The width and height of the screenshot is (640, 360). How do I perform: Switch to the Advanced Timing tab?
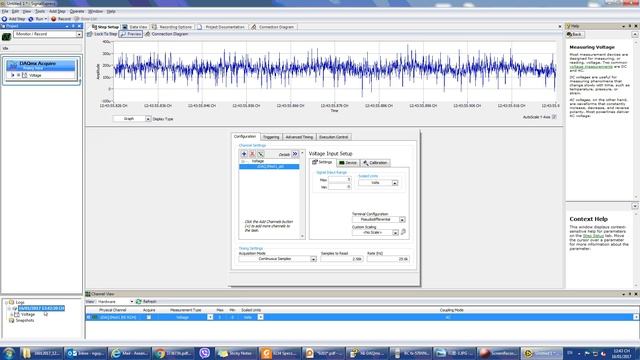tap(299, 137)
